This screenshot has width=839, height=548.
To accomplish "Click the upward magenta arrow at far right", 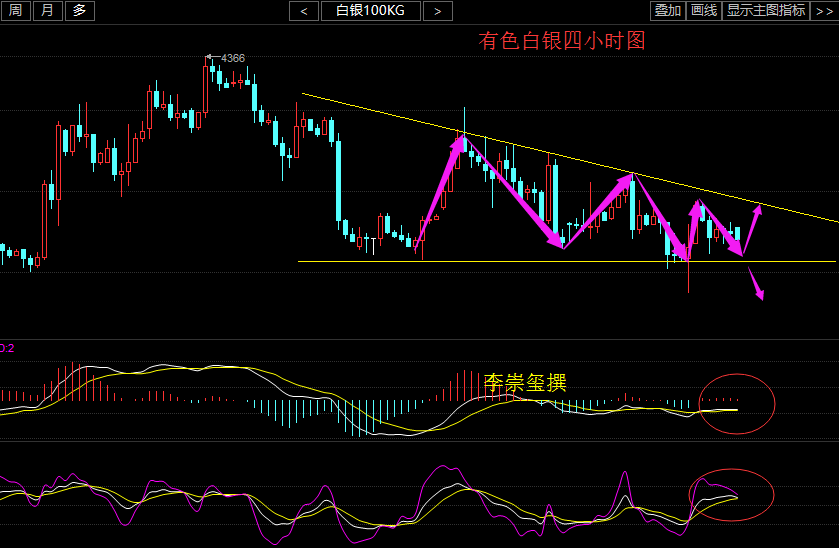I will coord(753,222).
